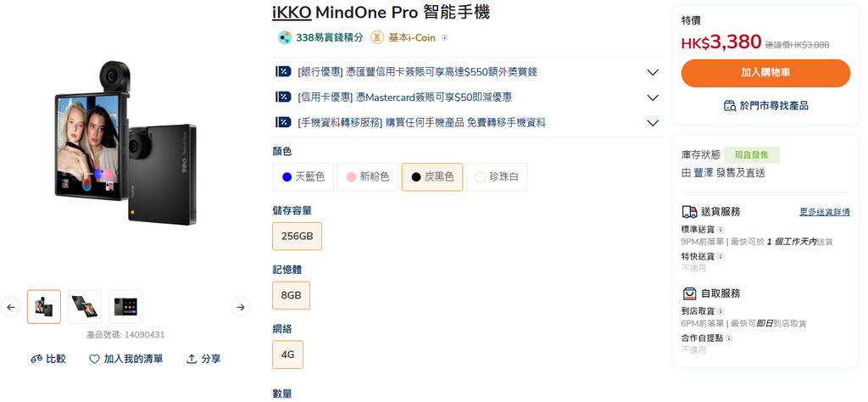This screenshot has width=868, height=402.
Task: Open the 到店取貨 info icon
Action: 721,311
